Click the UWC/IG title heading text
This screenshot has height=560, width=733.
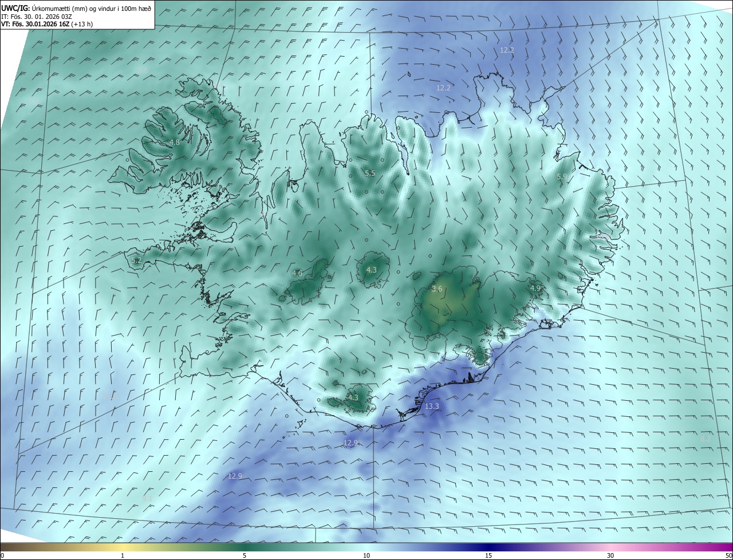click(76, 9)
